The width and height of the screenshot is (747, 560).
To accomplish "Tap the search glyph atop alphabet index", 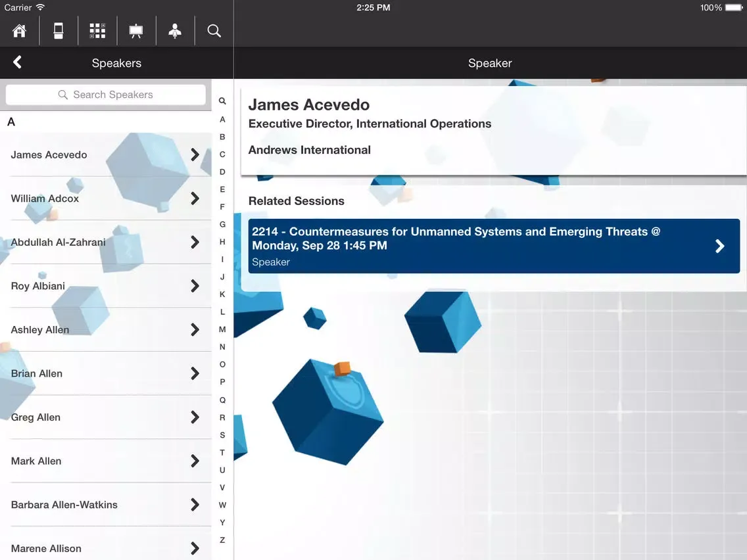I will point(222,101).
